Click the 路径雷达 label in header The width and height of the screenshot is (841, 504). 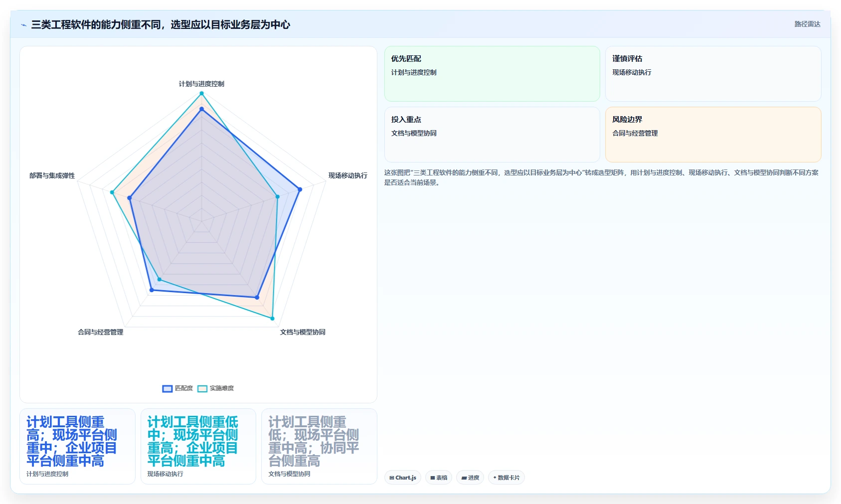click(x=807, y=24)
